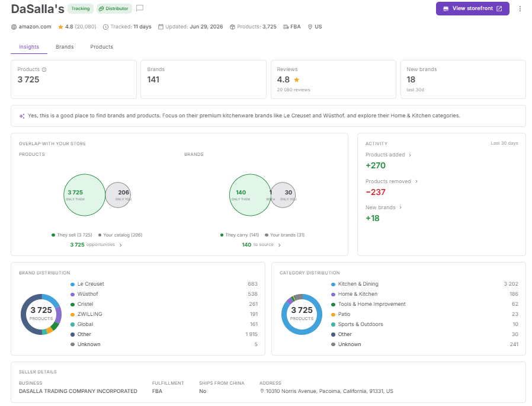The image size is (532, 406).
Task: Click the teal Global legend dot
Action: pyautogui.click(x=73, y=325)
